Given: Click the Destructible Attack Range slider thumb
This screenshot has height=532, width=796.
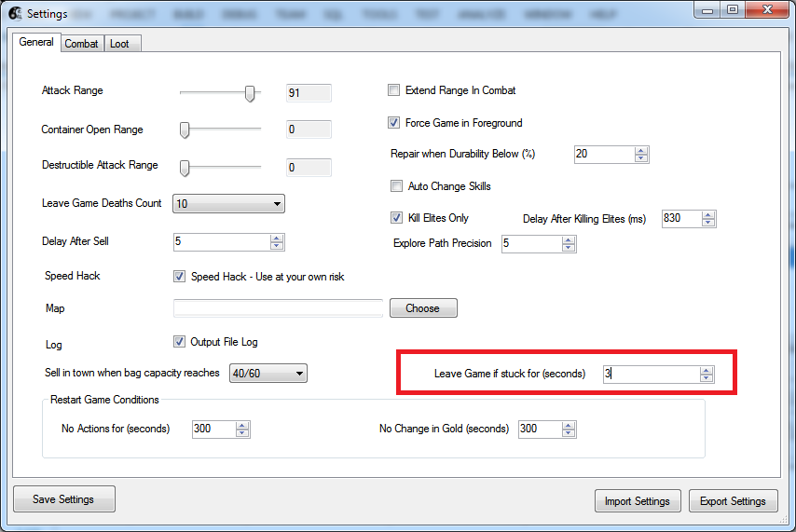Looking at the screenshot, I should tap(185, 168).
